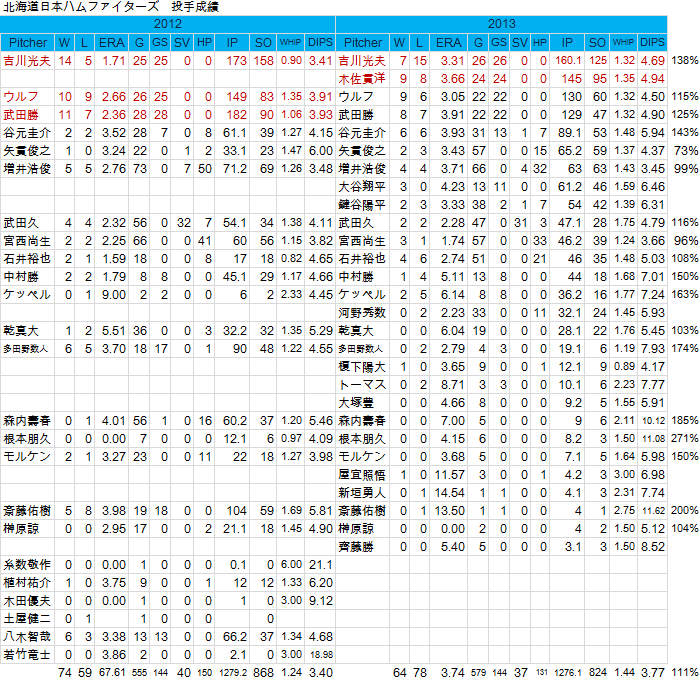Select the 73% value beside 矢貫俊之's row
Image resolution: width=699 pixels, height=677 pixels.
click(x=687, y=151)
